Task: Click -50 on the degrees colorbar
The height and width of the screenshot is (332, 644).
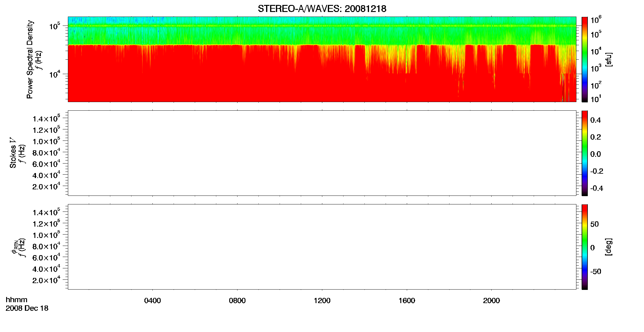Action: (x=596, y=272)
